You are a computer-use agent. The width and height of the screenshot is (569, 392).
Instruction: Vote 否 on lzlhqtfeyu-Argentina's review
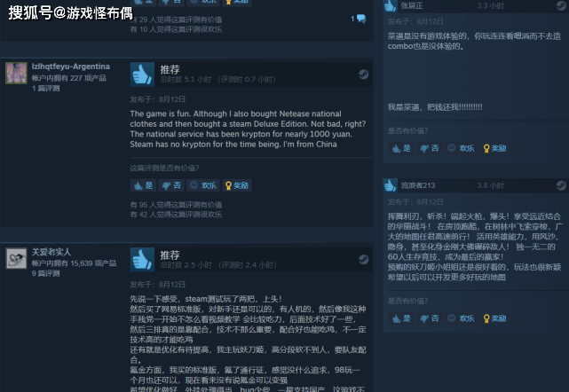coord(171,185)
